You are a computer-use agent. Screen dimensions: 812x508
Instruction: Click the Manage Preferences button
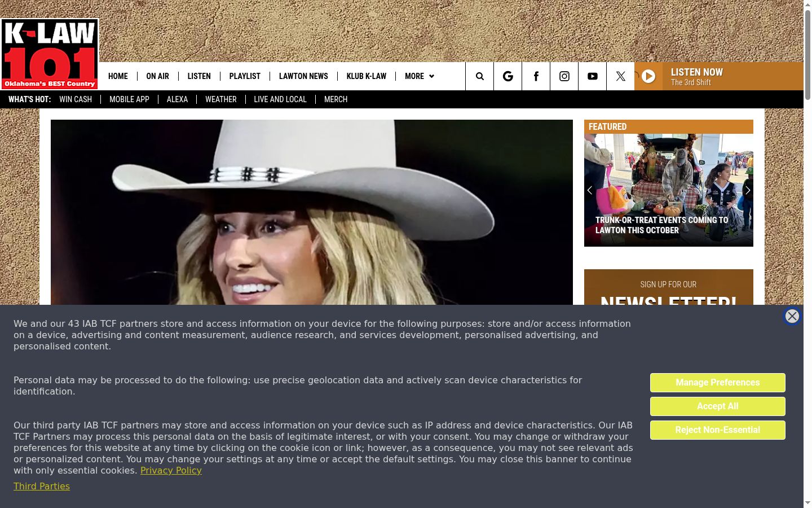tap(718, 383)
